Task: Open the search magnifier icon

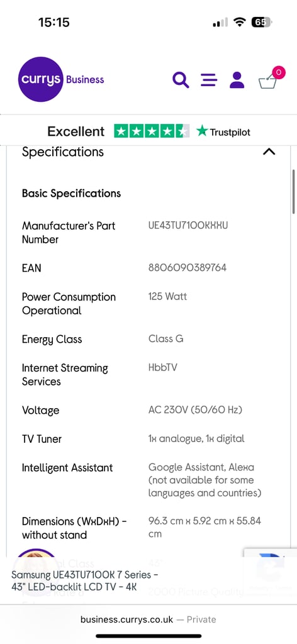Action: [x=181, y=80]
